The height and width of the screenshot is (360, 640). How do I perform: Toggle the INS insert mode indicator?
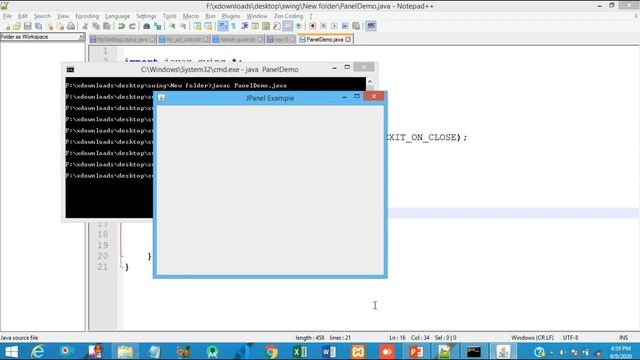623,338
